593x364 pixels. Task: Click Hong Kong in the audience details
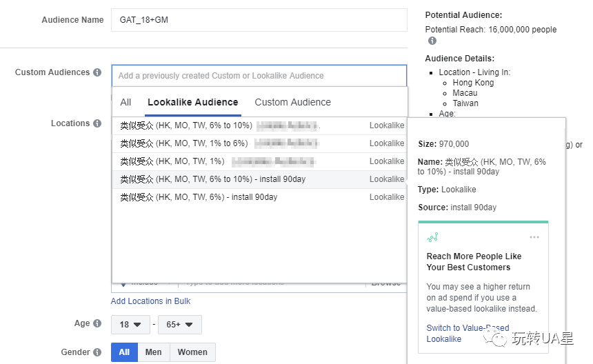click(473, 83)
